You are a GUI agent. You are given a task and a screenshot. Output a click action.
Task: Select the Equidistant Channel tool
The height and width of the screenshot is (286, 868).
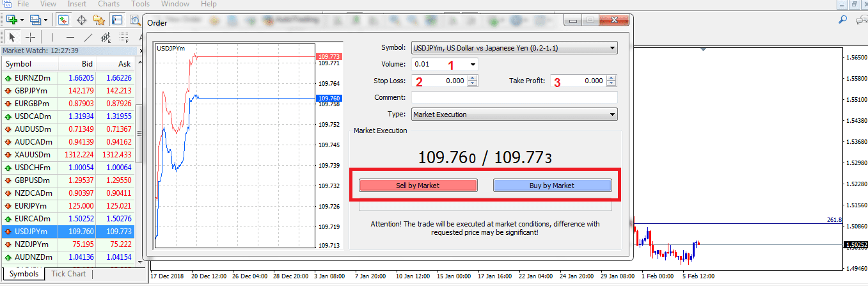pos(106,36)
